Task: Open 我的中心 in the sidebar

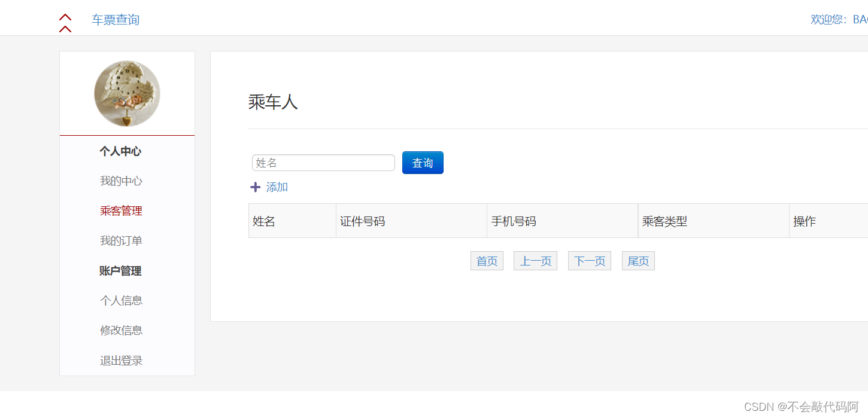Action: pos(121,181)
